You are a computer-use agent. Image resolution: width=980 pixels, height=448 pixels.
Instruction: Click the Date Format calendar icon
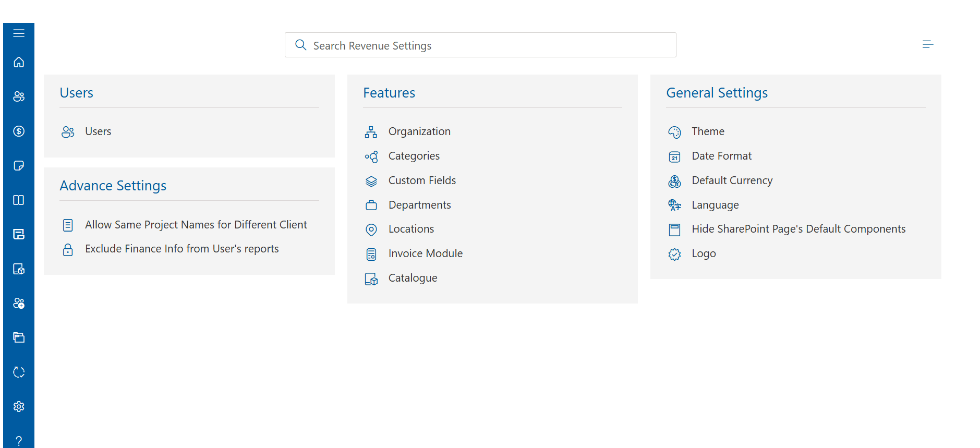[x=674, y=156]
